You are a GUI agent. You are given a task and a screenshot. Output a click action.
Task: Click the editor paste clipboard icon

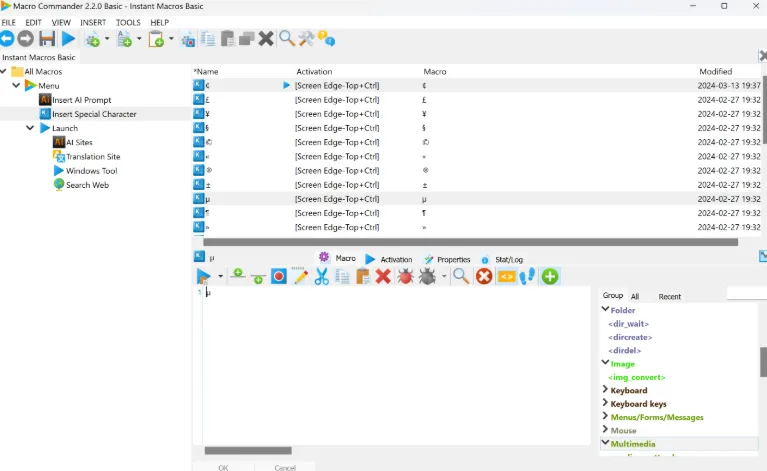point(362,277)
